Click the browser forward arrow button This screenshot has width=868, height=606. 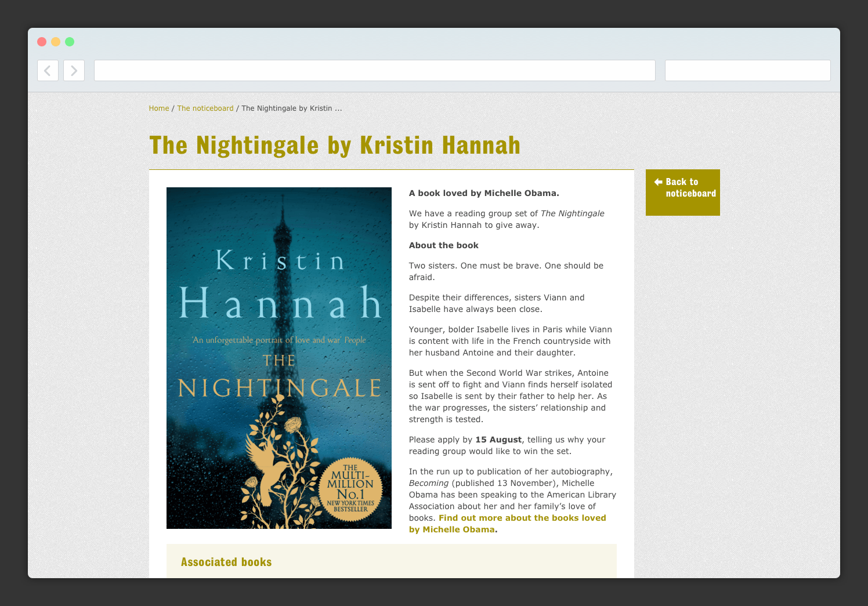(74, 71)
